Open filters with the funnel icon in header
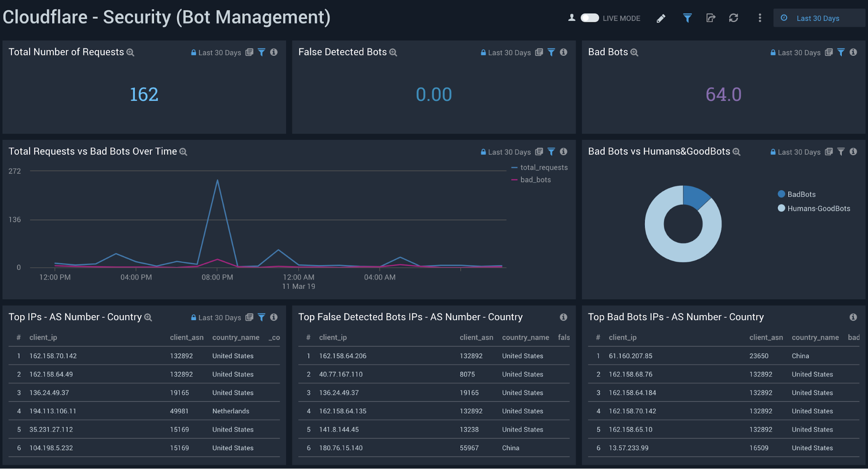 point(687,18)
